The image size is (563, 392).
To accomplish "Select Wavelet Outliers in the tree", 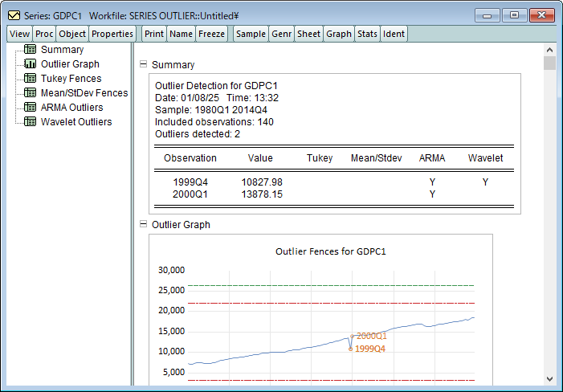I will point(76,121).
